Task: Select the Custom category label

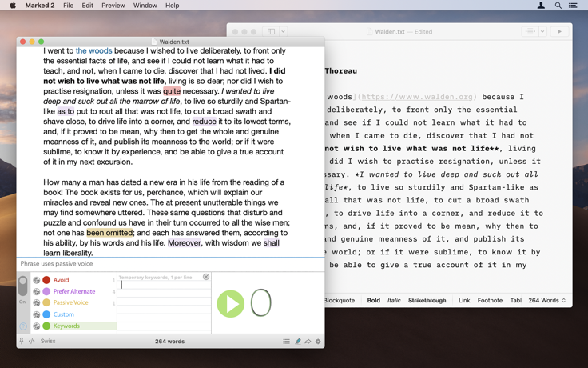Action: click(64, 314)
